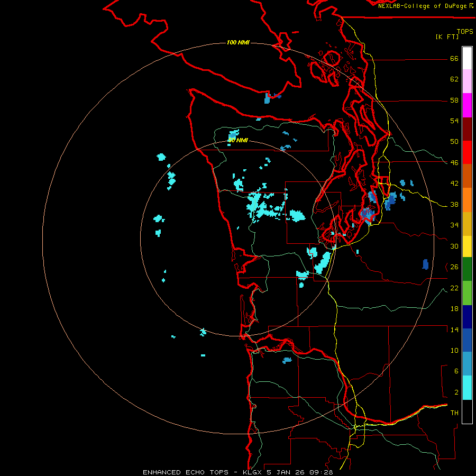Click the 46 legend value
This screenshot has height=476, width=476.
454,162
